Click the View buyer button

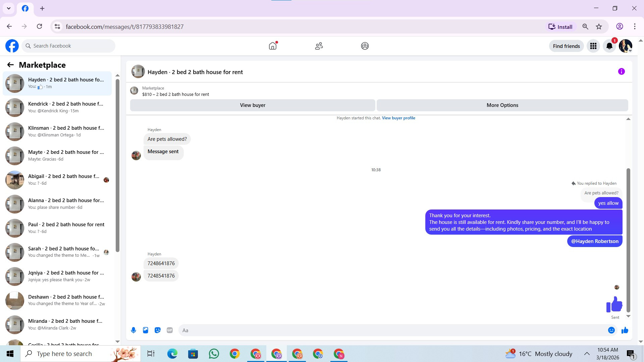coord(252,105)
